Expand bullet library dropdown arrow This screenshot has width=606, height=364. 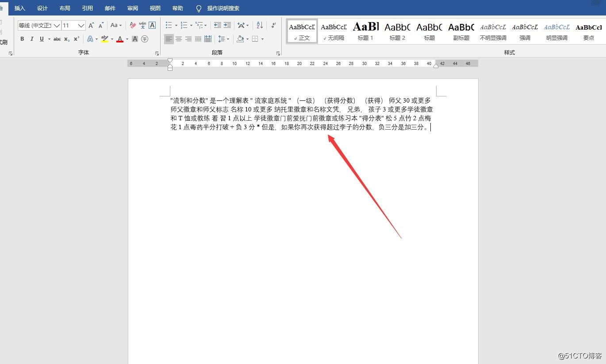(x=176, y=25)
